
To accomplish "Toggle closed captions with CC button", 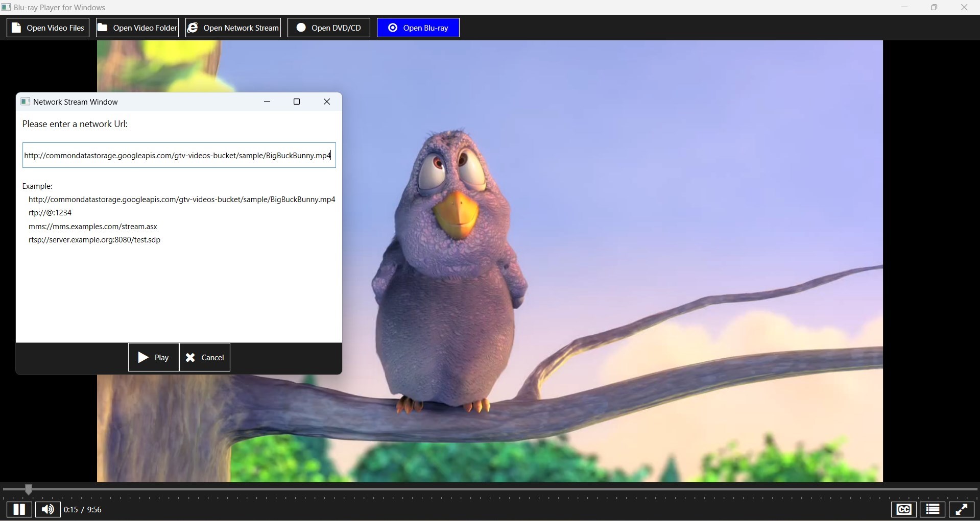I will pyautogui.click(x=903, y=509).
